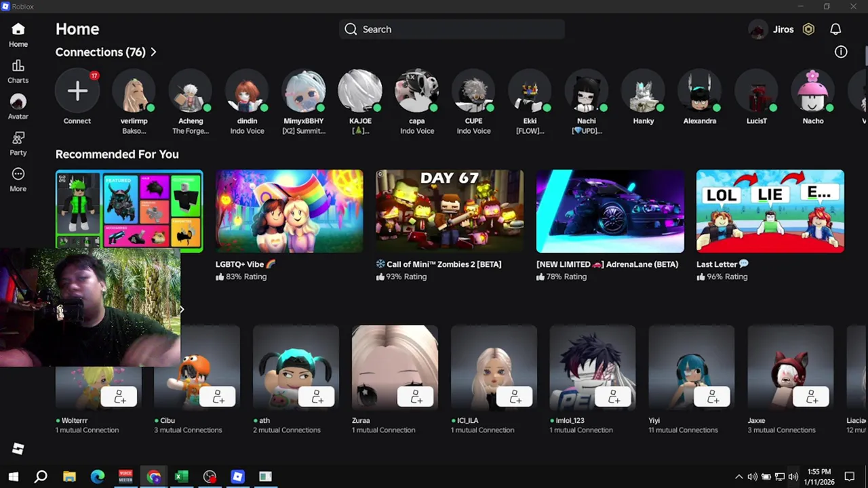Open dindin's connection avatar
Screen dimensions: 868x488
click(x=247, y=91)
